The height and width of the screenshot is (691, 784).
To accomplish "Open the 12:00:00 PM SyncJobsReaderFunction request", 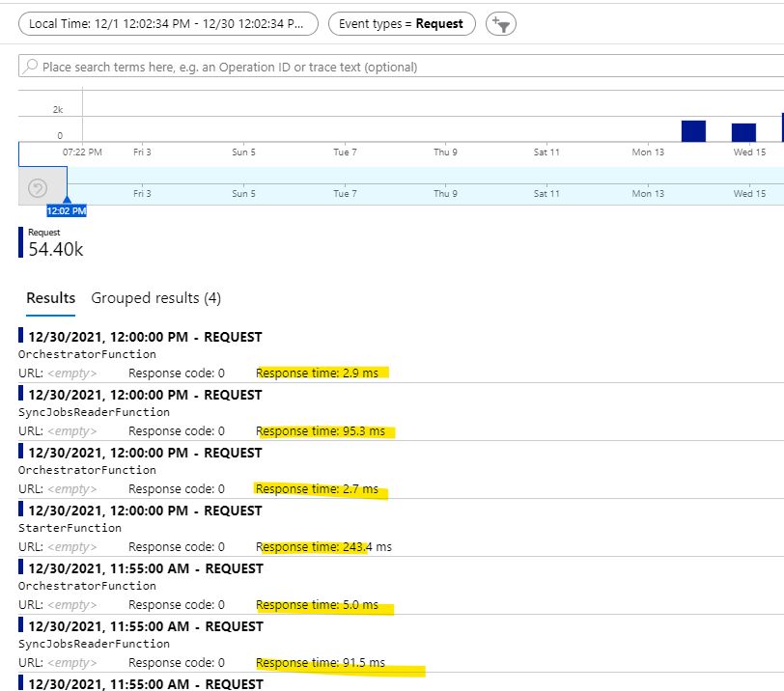I will 401,412.
